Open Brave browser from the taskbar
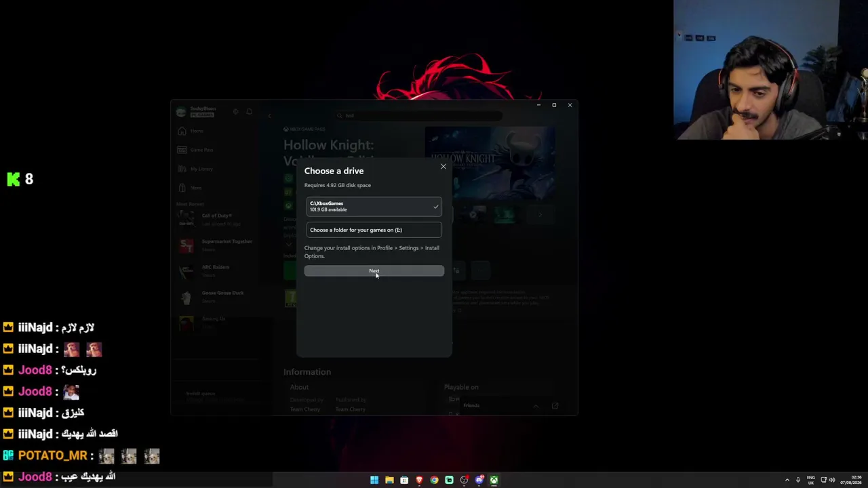 click(419, 480)
